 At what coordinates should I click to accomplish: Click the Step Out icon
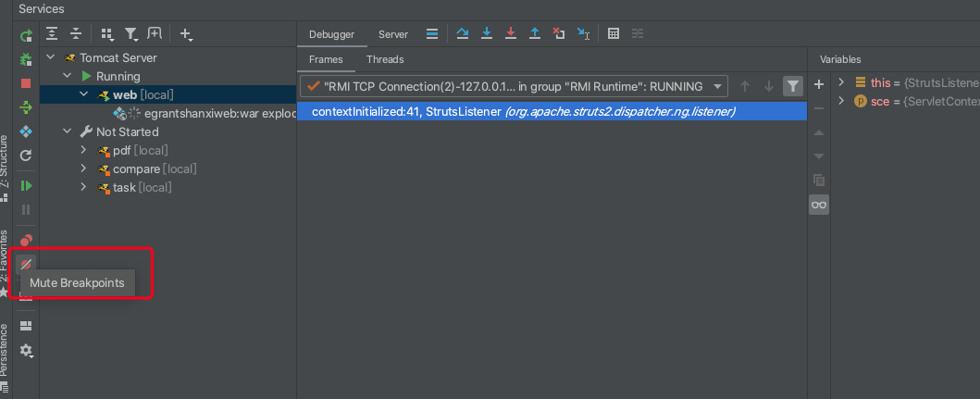[535, 34]
